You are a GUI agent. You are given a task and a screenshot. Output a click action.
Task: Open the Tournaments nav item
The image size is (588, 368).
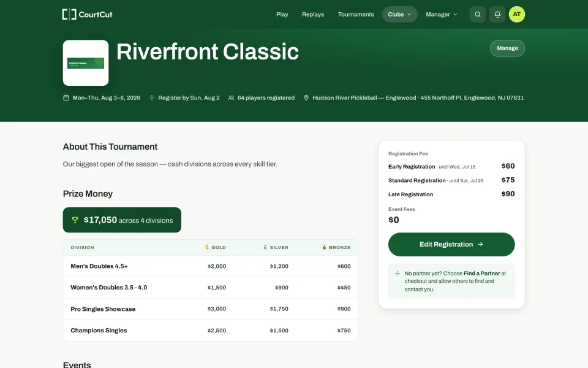[x=356, y=14]
